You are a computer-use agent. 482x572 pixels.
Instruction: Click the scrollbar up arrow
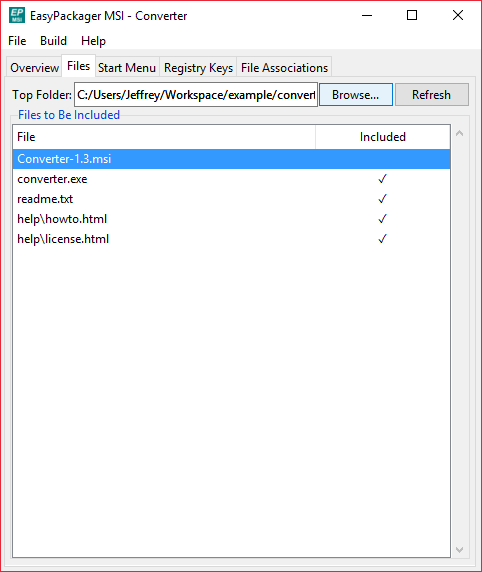point(460,134)
